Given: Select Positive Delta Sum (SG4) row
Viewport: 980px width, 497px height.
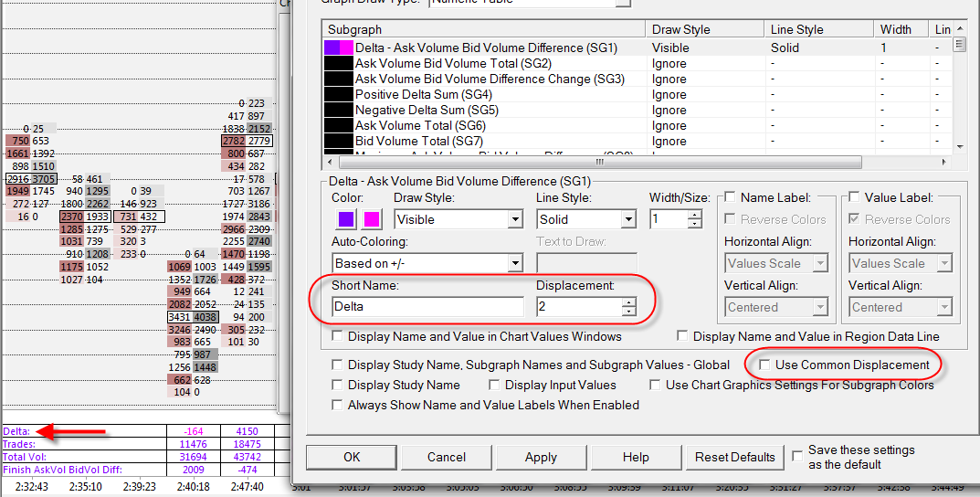Looking at the screenshot, I should tap(638, 94).
